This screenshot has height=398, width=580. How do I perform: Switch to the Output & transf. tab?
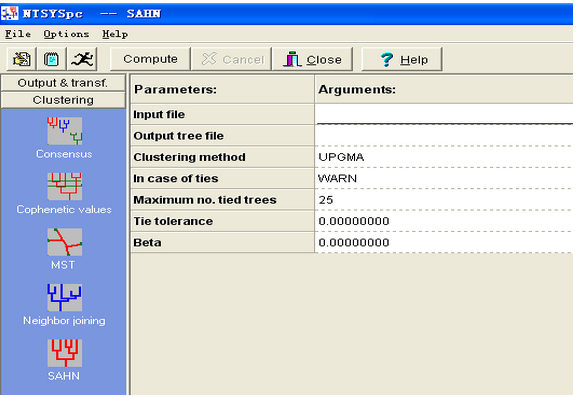pos(63,83)
